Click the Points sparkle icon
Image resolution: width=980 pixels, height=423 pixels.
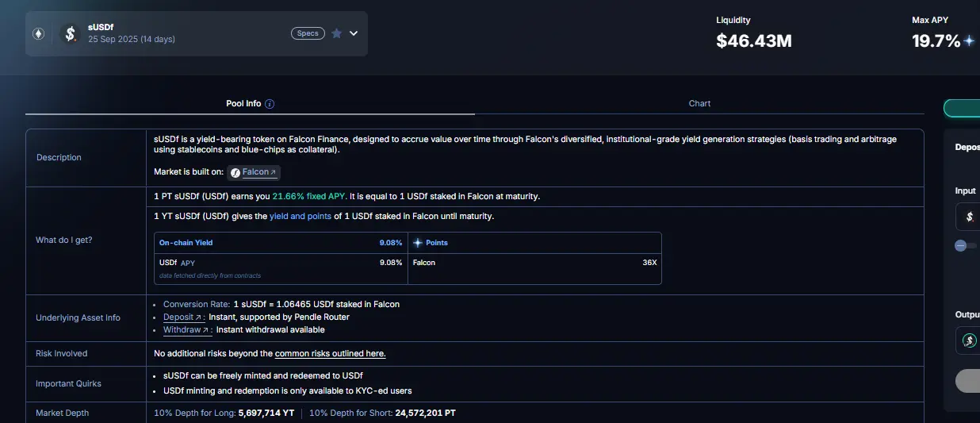(418, 243)
